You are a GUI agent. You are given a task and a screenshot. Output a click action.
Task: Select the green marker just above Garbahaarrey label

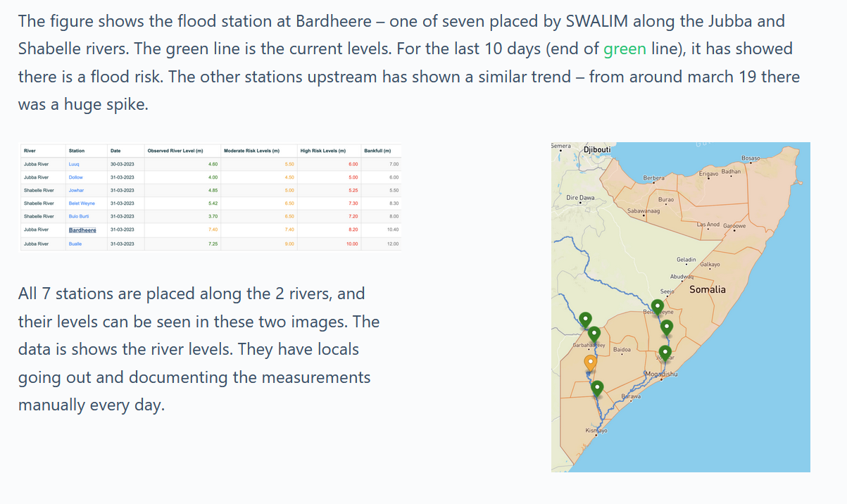[x=595, y=334]
